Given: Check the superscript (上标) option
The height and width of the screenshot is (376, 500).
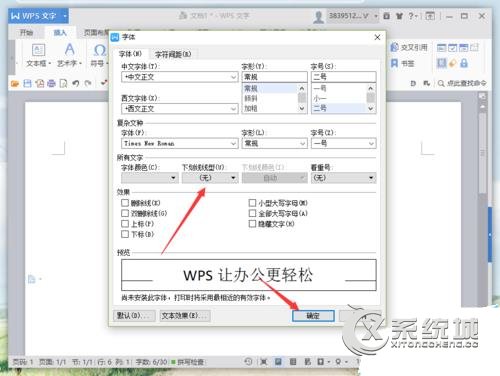Looking at the screenshot, I should 125,224.
